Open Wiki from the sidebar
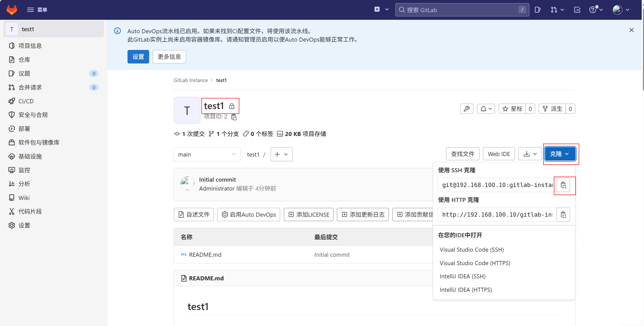This screenshot has height=326, width=644. (x=24, y=198)
